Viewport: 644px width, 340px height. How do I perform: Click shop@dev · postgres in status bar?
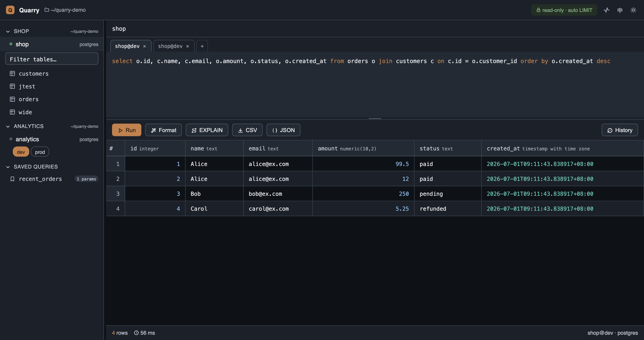click(612, 333)
